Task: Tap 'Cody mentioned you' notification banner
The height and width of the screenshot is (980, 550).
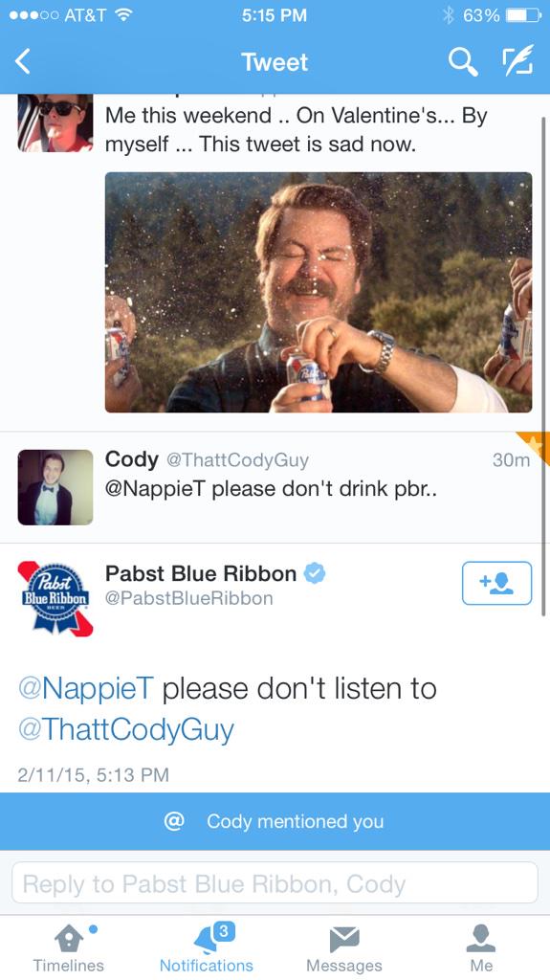Action: [275, 821]
